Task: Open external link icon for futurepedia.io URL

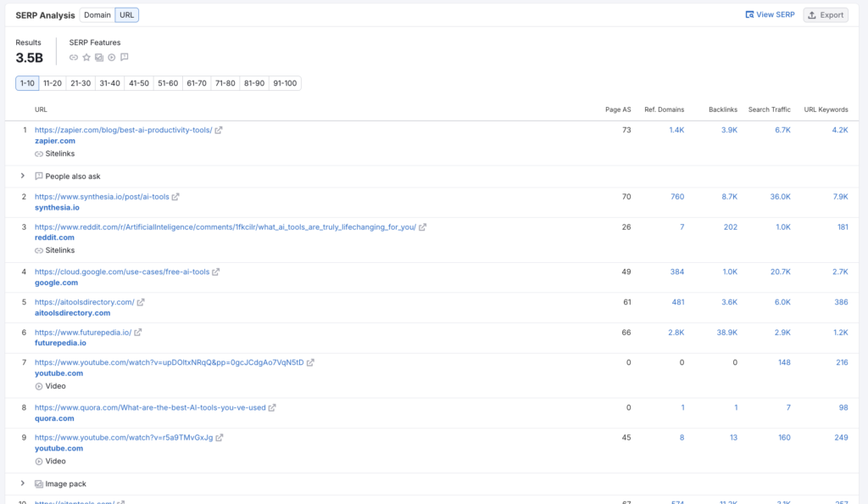Action: pos(138,333)
